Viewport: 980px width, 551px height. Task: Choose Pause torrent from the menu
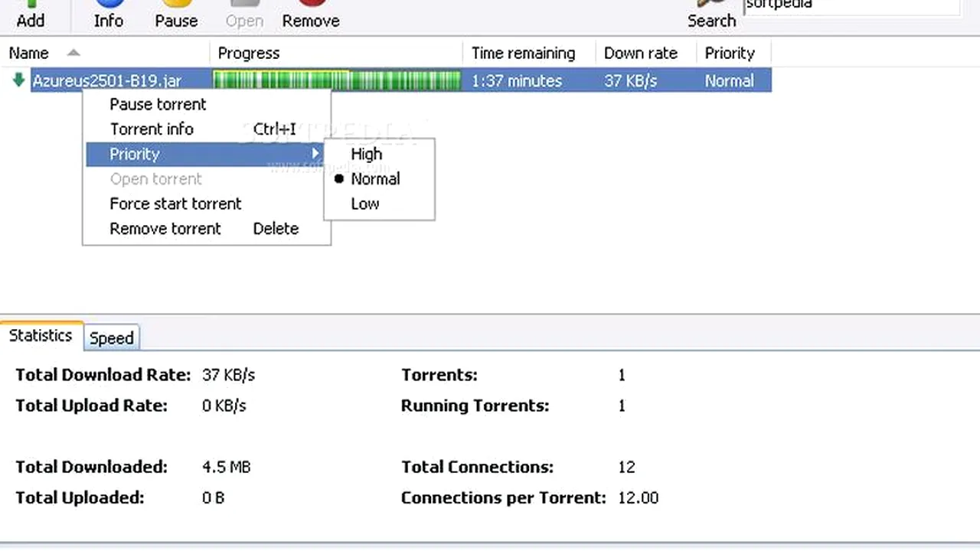point(158,104)
